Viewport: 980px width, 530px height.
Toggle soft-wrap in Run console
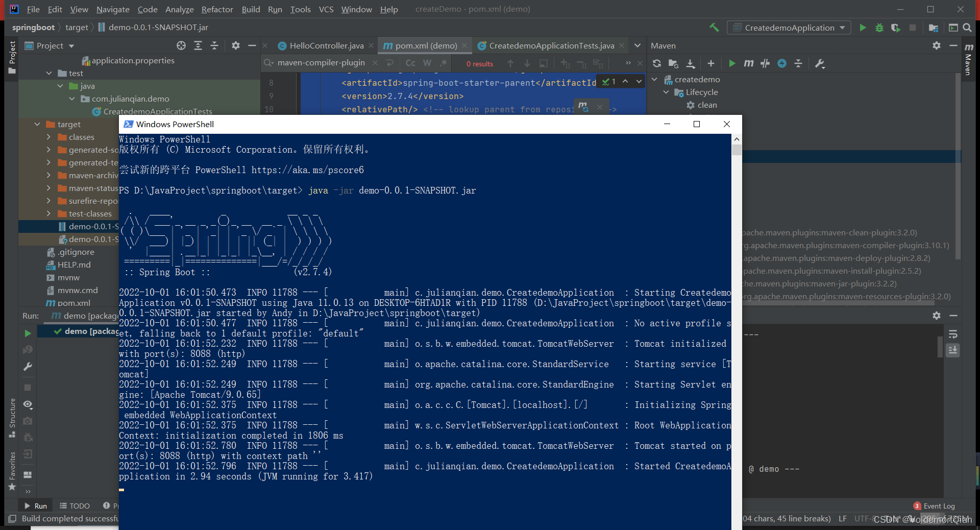tap(953, 334)
